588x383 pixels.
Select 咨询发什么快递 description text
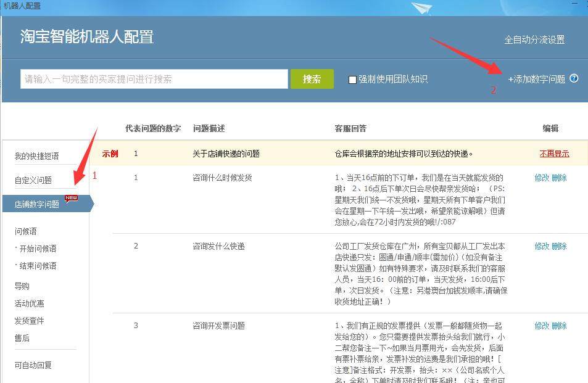click(218, 246)
